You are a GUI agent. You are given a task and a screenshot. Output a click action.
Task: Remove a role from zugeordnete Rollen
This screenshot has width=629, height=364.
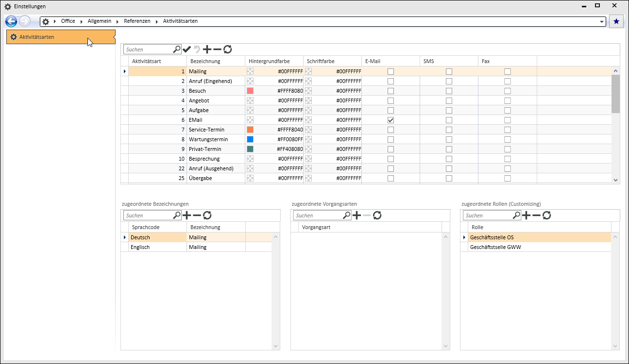coord(536,215)
